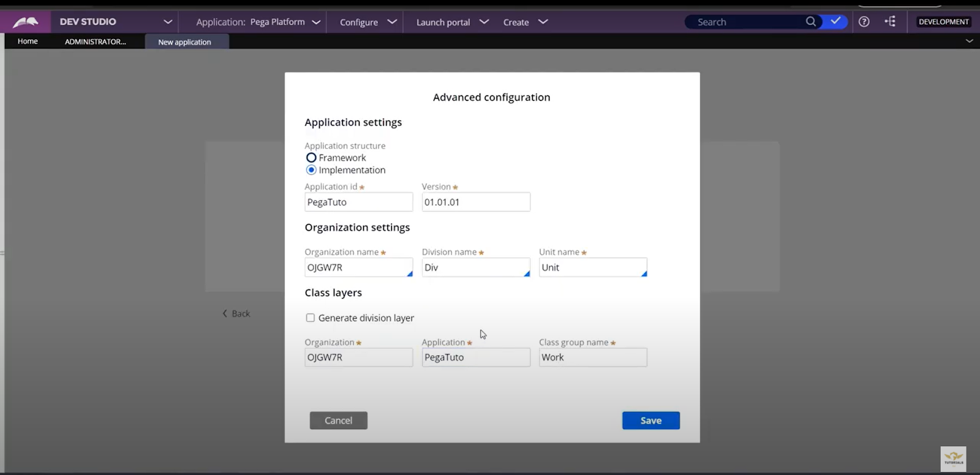Click the Application settings heading
This screenshot has height=475, width=980.
pyautogui.click(x=353, y=122)
